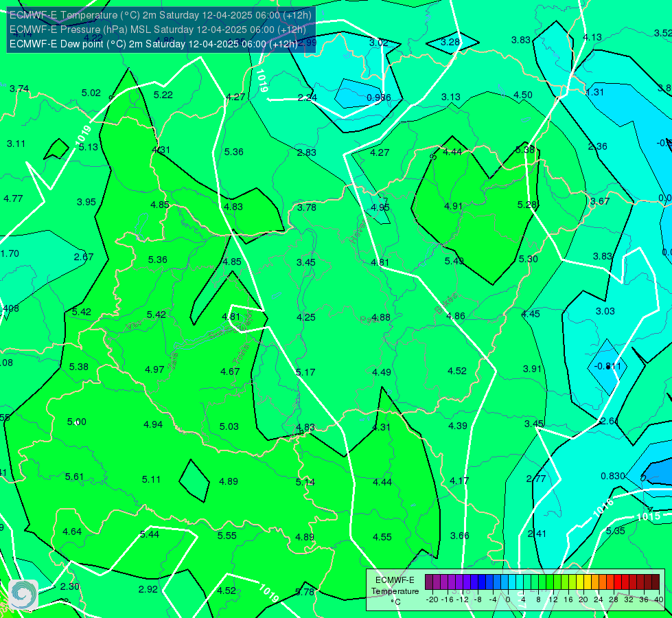Click the dew point value 4.97 near Zala

(x=154, y=369)
